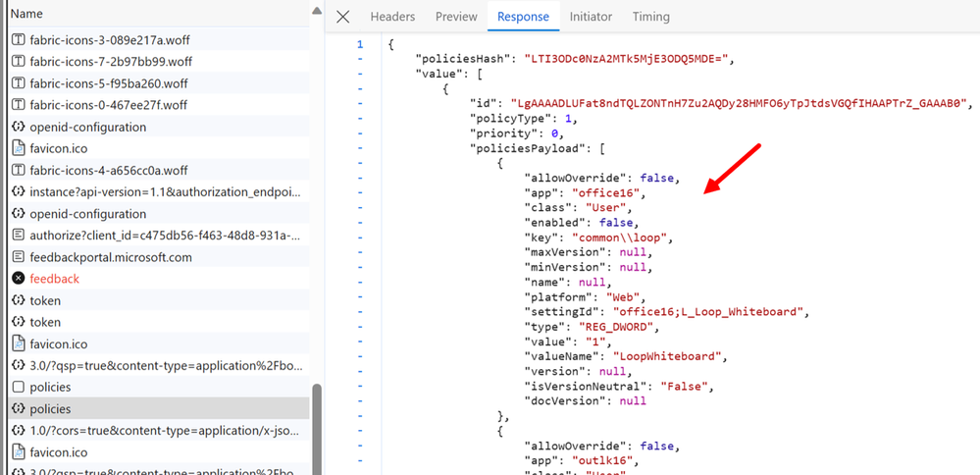Click the request list scrollbar thumb
The image size is (980, 475).
coord(317,428)
